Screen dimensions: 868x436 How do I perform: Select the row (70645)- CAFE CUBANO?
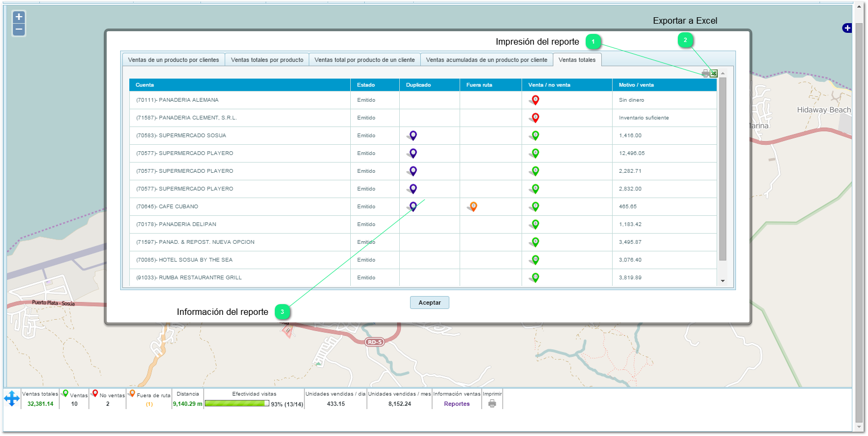click(423, 207)
